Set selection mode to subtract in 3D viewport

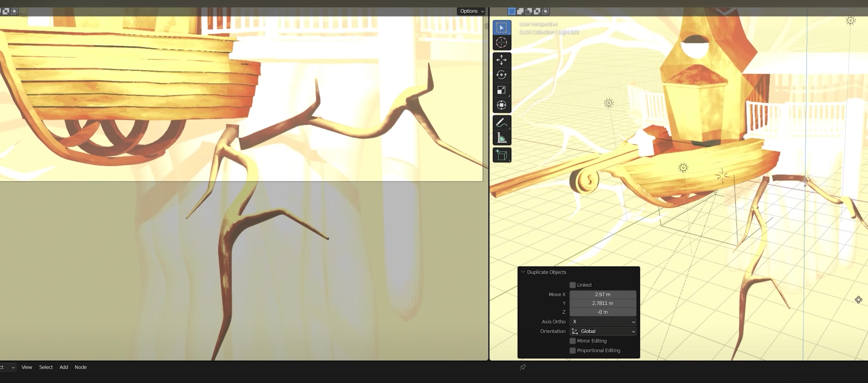point(529,11)
